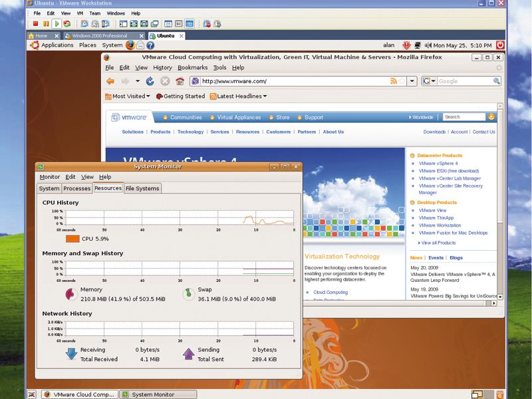
Task: Open the Virtual Appliances link on VMware site
Action: pos(239,118)
